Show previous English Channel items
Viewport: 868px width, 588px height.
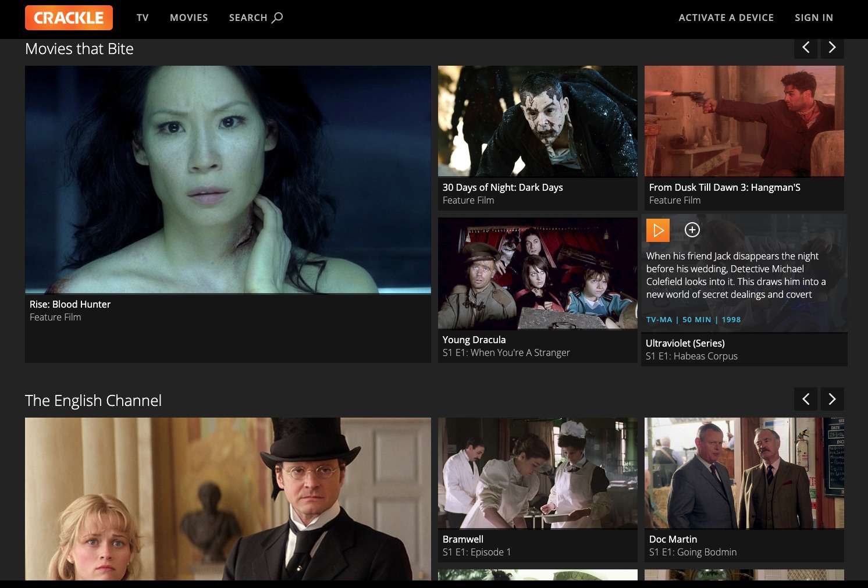[806, 399]
